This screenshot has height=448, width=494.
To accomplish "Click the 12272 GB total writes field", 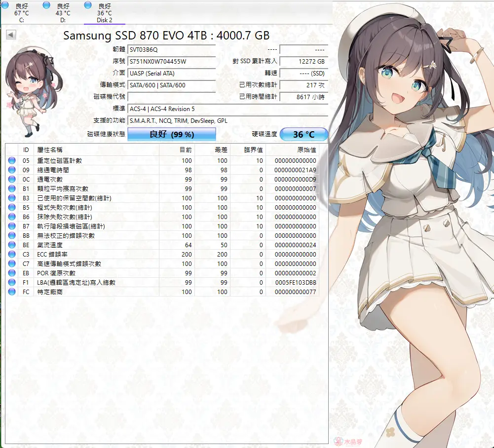I will point(304,62).
